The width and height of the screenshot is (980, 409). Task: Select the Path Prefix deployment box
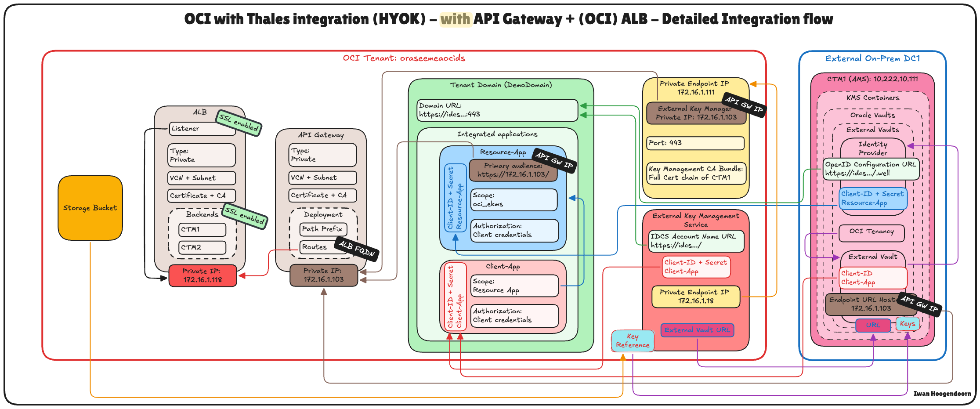(x=323, y=229)
